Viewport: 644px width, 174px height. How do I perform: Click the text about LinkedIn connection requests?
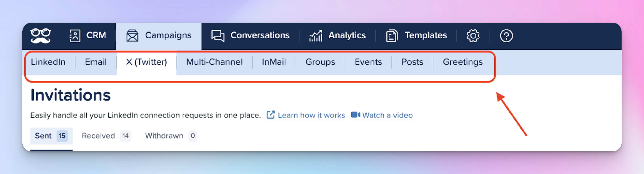(x=146, y=115)
